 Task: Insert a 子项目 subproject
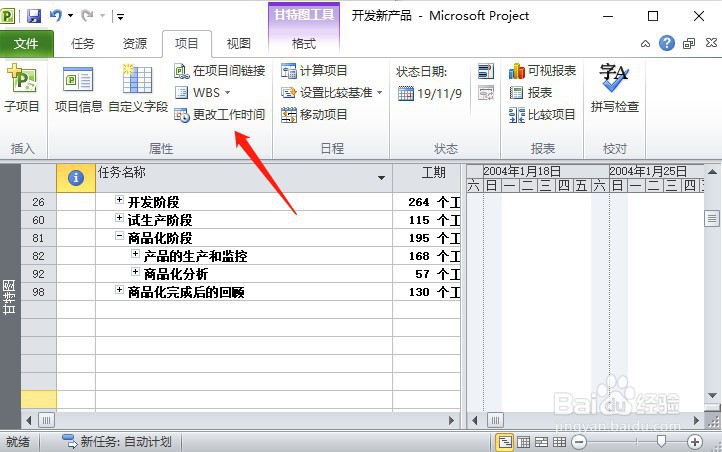tap(22, 87)
